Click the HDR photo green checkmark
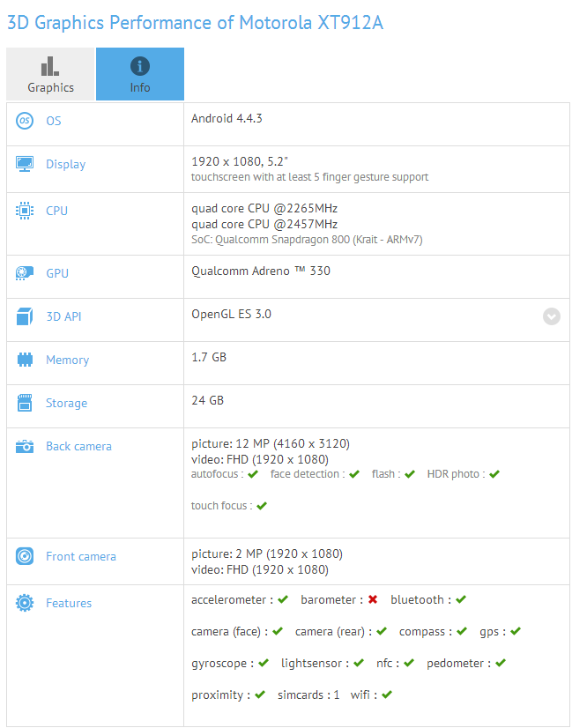 494,474
